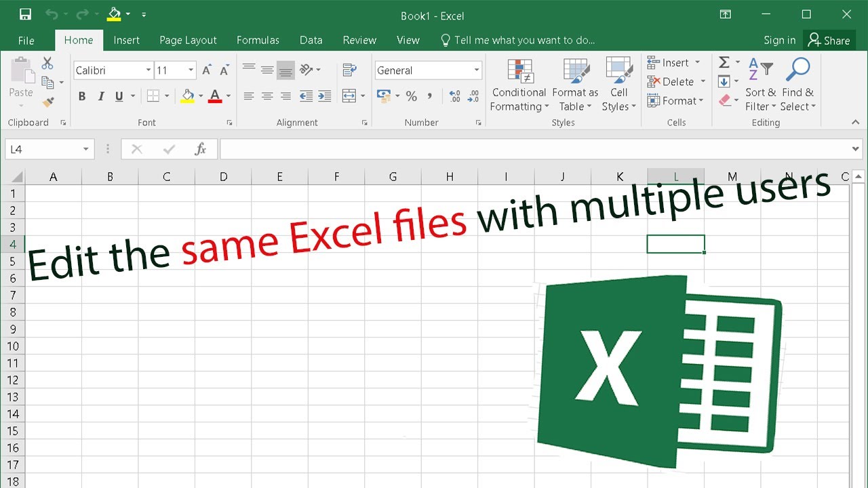Screen dimensions: 868x488
Task: Click Insert Function fx button
Action: 200,149
